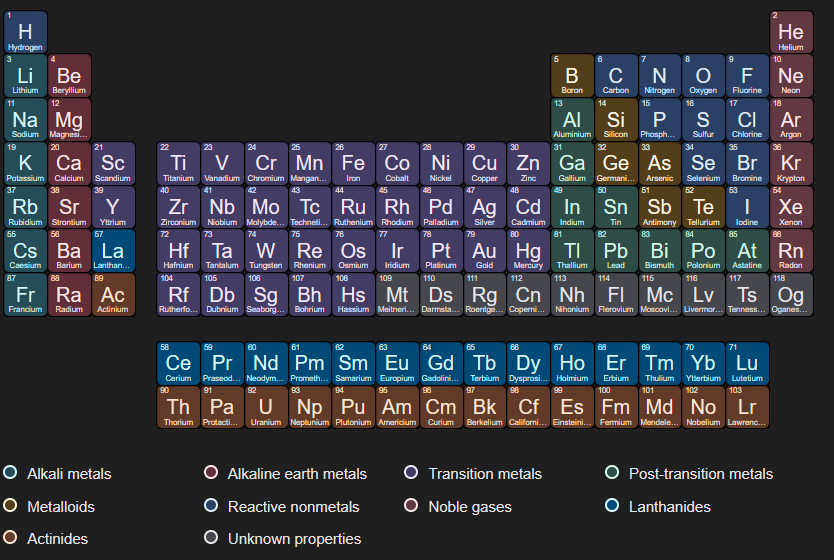The image size is (834, 560).
Task: Click the Oxygen (O) element
Action: coord(703,76)
